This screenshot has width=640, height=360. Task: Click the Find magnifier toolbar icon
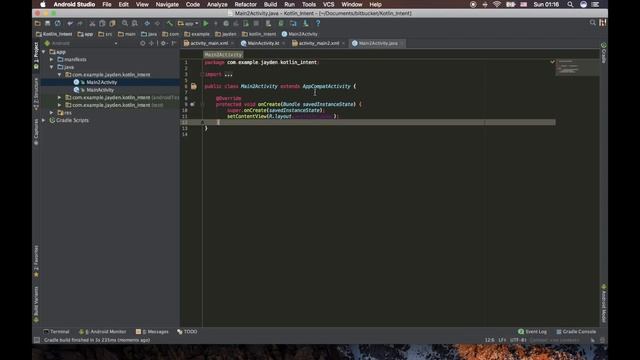(x=125, y=24)
